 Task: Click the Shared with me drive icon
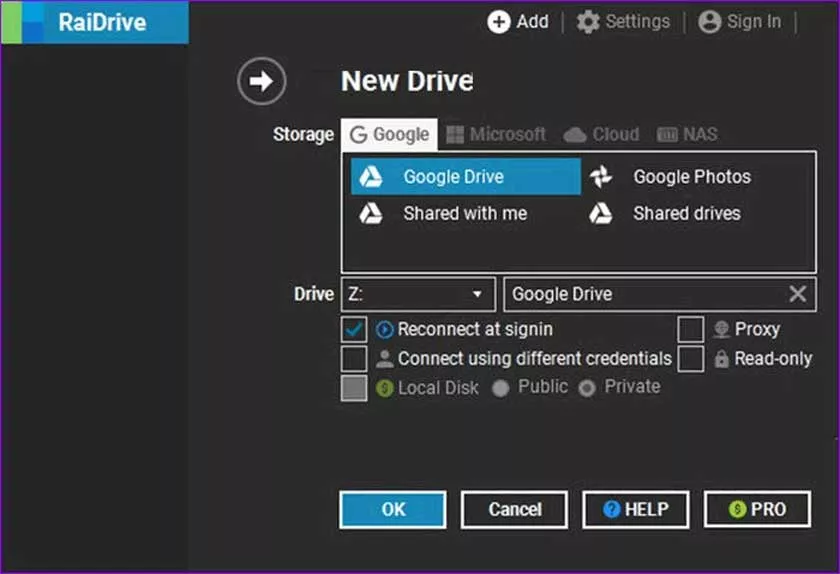(371, 213)
